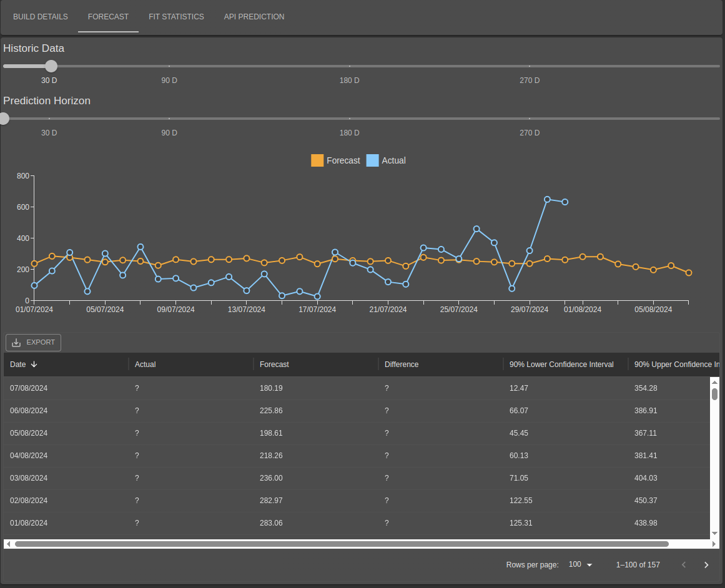Set Prediction Horizon slider to 90 D
The width and height of the screenshot is (725, 588).
[169, 119]
